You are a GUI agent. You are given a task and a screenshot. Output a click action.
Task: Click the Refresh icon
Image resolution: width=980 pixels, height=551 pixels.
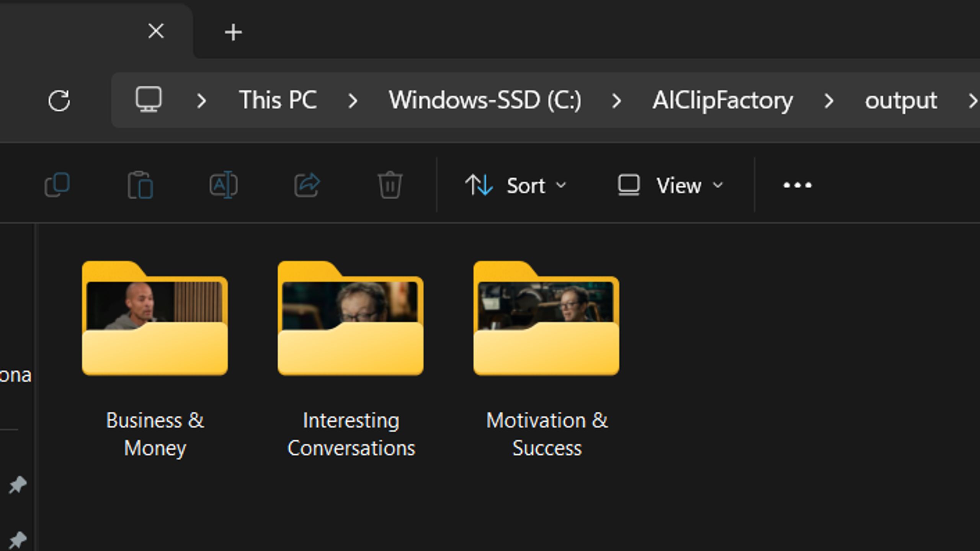click(59, 101)
